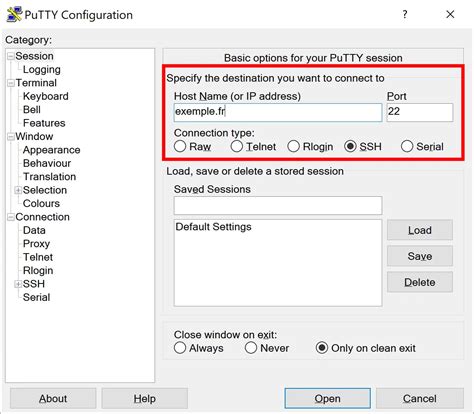Screen dimensions: 474x414
Task: Click the Open button to connect
Action: pyautogui.click(x=328, y=398)
